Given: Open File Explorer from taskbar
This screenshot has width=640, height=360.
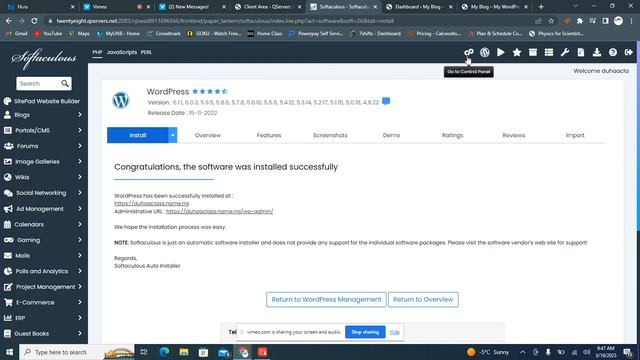Looking at the screenshot, I should (x=184, y=352).
